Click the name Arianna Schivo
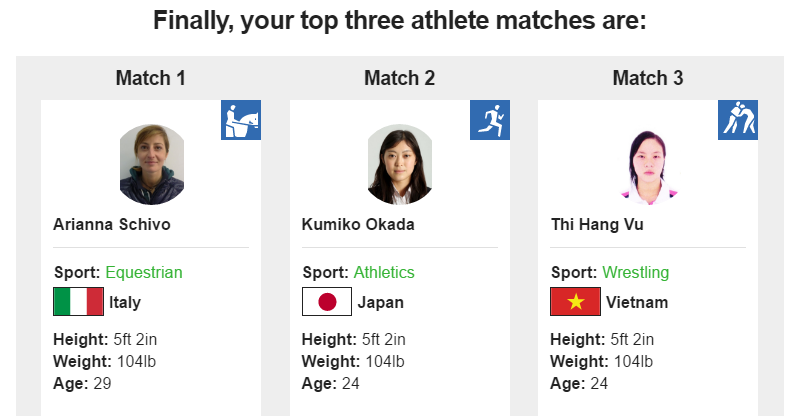The height and width of the screenshot is (416, 802). 112,224
